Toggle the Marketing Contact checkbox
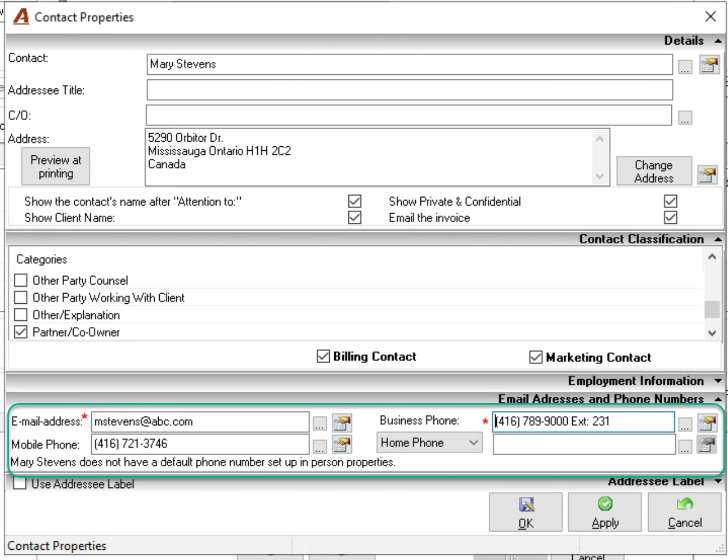The width and height of the screenshot is (728, 560). (536, 357)
